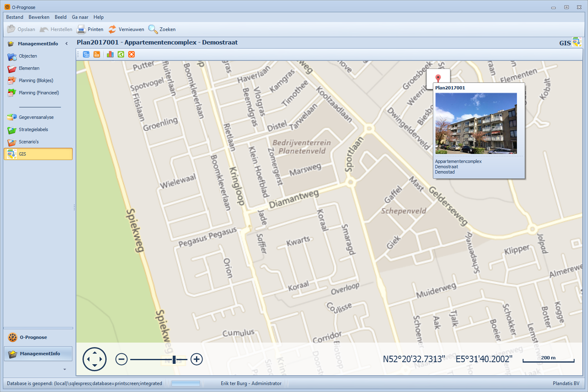
Task: Click the Opslaan save icon
Action: [11, 29]
